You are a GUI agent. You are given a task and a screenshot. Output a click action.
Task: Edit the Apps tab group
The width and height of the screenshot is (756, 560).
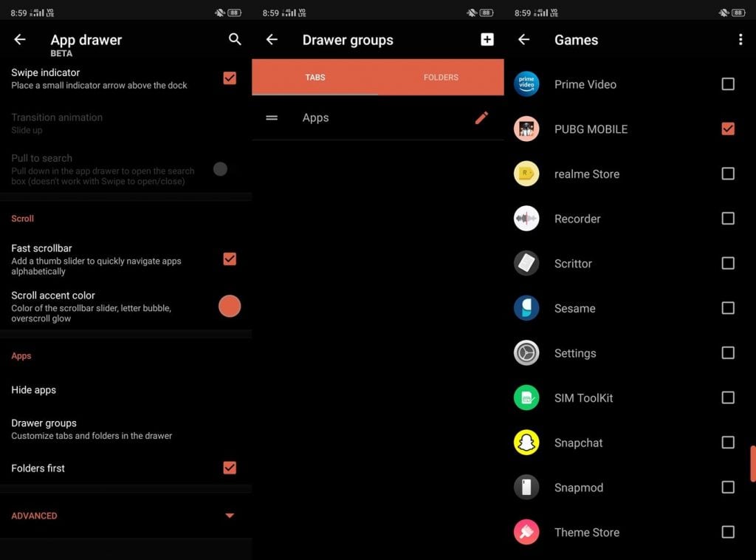click(481, 117)
